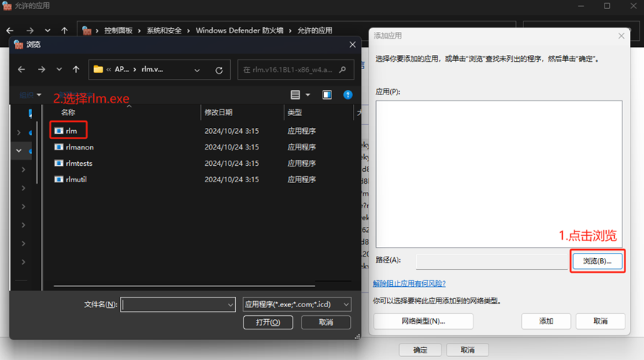Image resolution: width=644 pixels, height=360 pixels.
Task: Click the 添加 button
Action: 546,321
